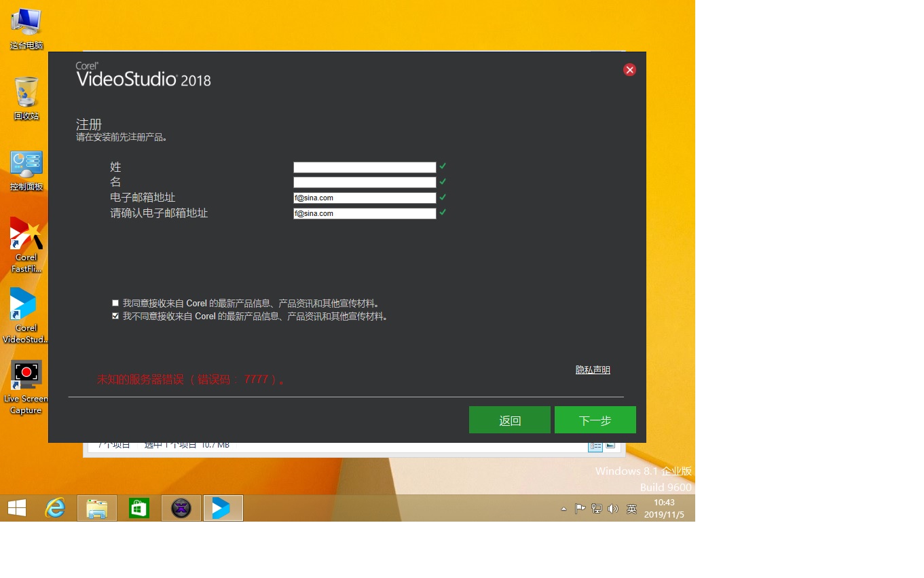Close the VideoStudio 2018 installer
This screenshot has height=578, width=924.
coord(630,70)
